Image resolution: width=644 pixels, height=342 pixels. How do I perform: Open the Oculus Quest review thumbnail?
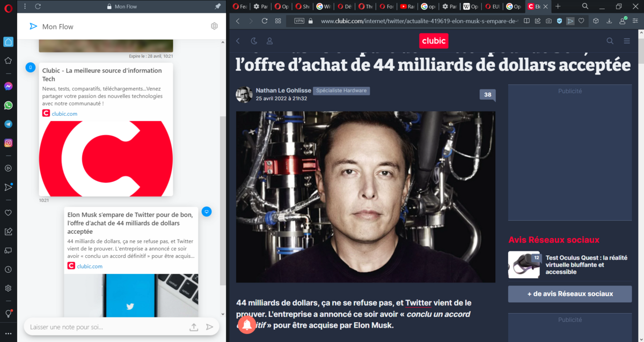click(x=524, y=265)
